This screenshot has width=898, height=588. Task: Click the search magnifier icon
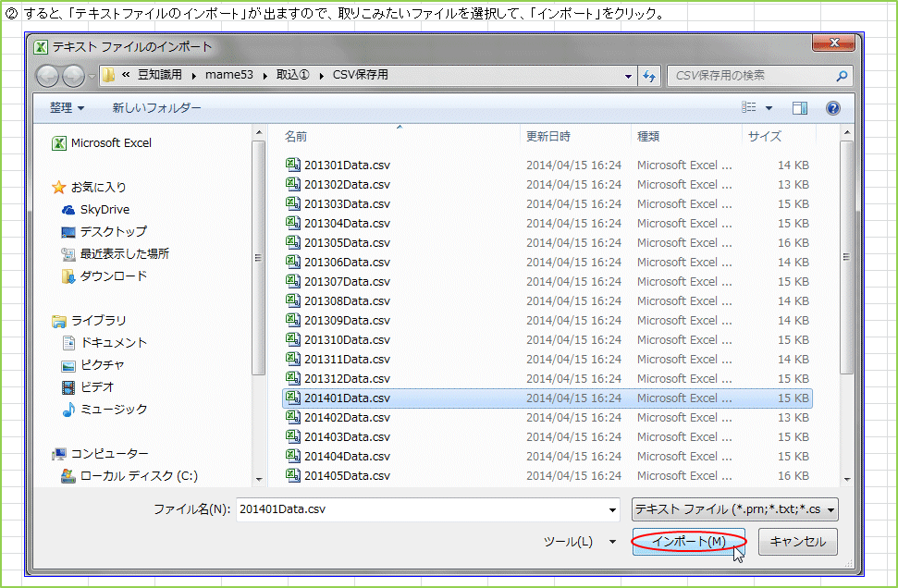pyautogui.click(x=842, y=76)
